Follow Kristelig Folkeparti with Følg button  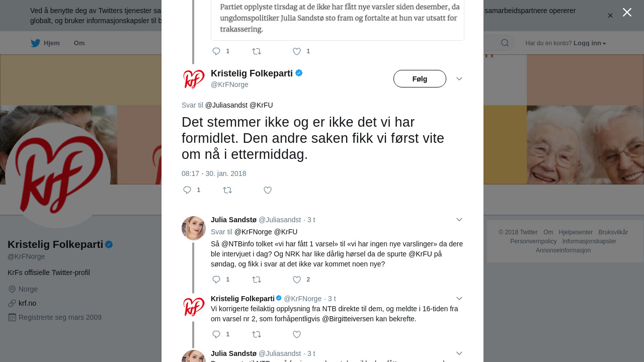pos(420,79)
